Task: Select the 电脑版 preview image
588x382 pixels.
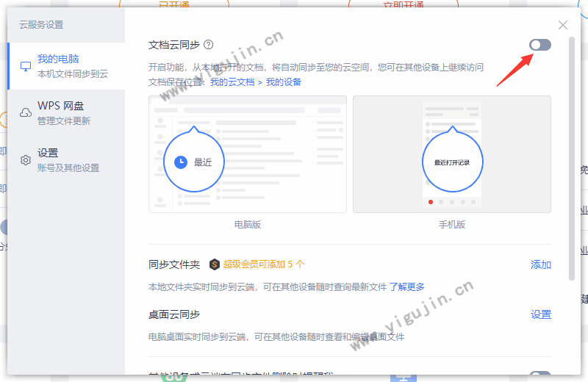Action: tap(248, 154)
